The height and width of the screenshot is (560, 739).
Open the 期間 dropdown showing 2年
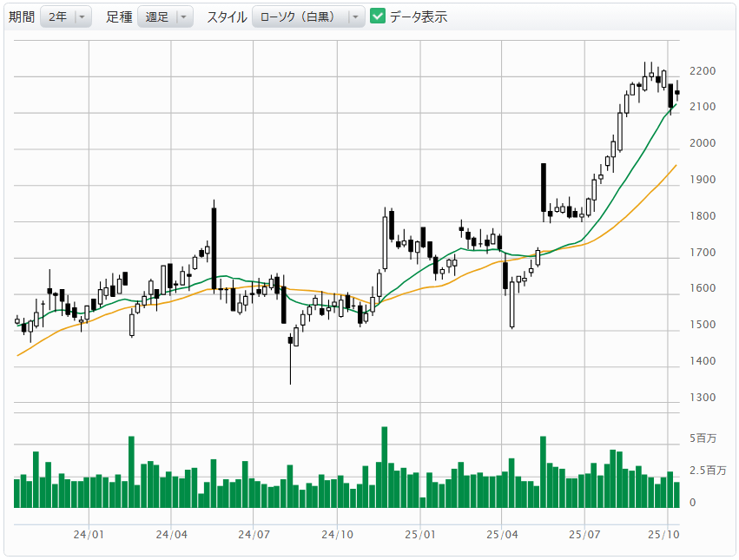point(65,16)
